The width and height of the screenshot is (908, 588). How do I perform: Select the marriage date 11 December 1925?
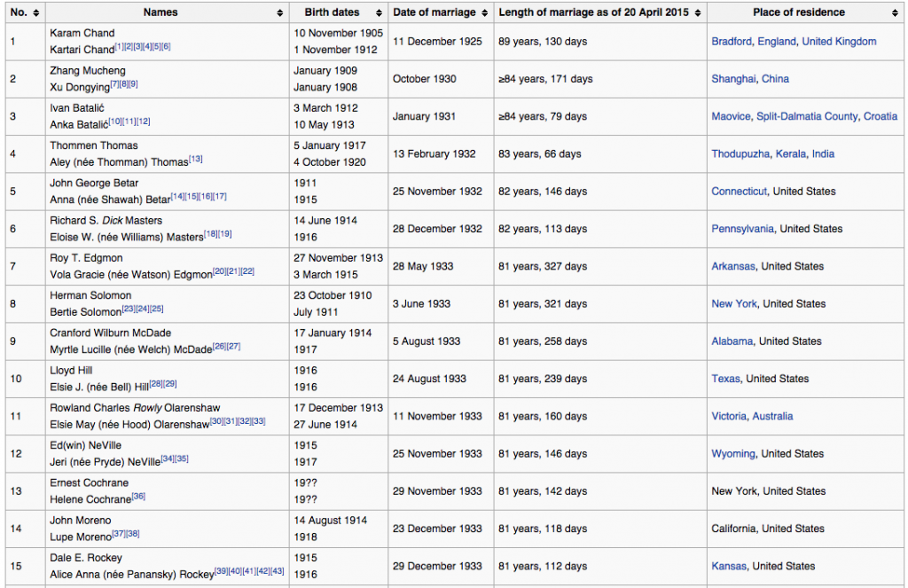coord(437,41)
